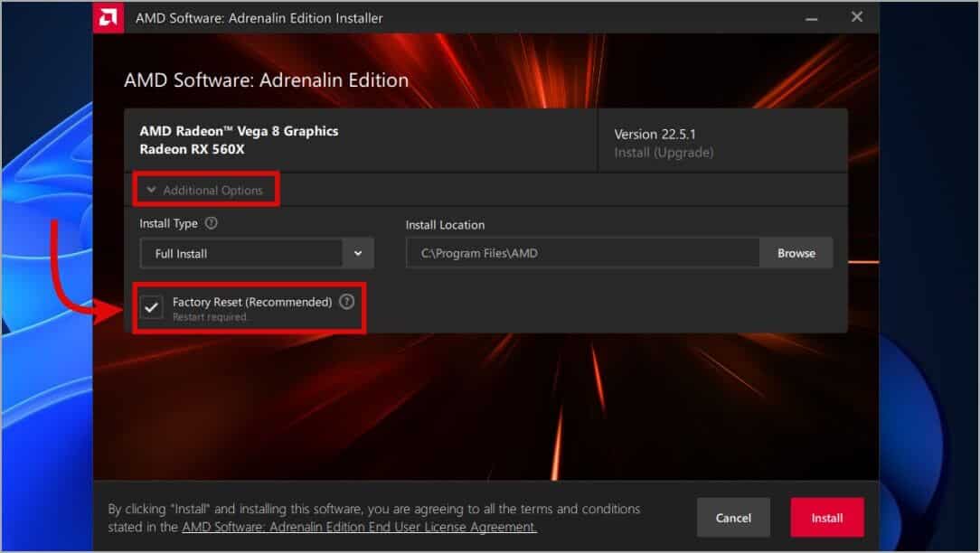This screenshot has width=980, height=553.
Task: Click the Version 22.5.1 text
Action: 655,135
